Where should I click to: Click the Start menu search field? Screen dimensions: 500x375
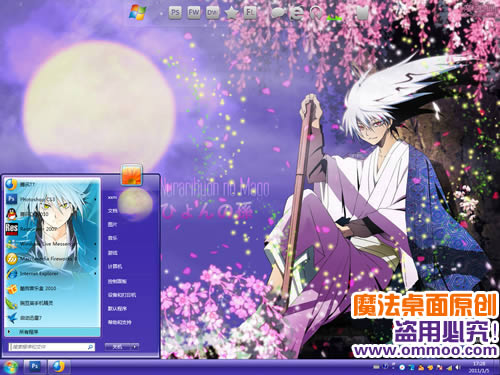pyautogui.click(x=52, y=347)
